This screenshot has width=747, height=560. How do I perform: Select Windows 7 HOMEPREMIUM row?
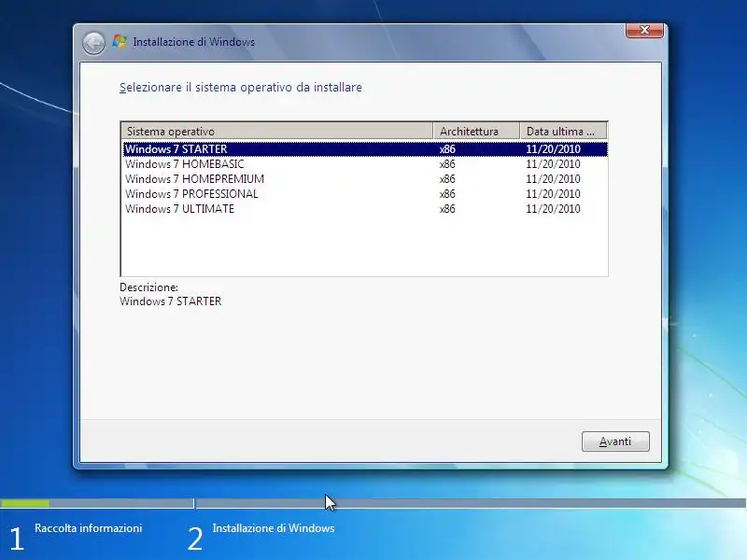click(x=365, y=179)
